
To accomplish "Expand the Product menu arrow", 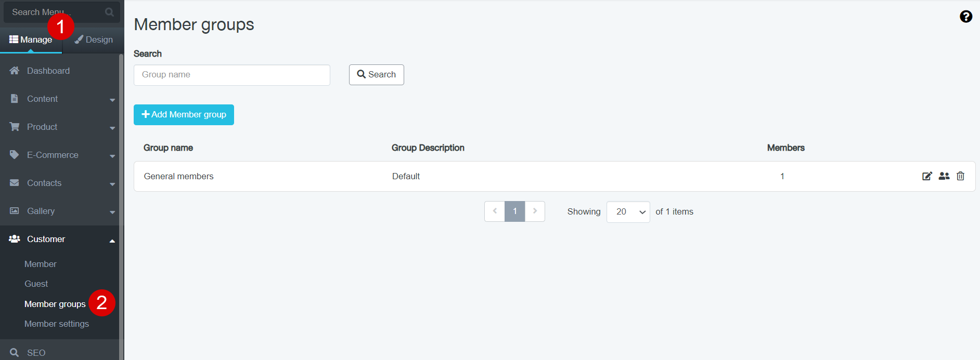I will (x=112, y=128).
